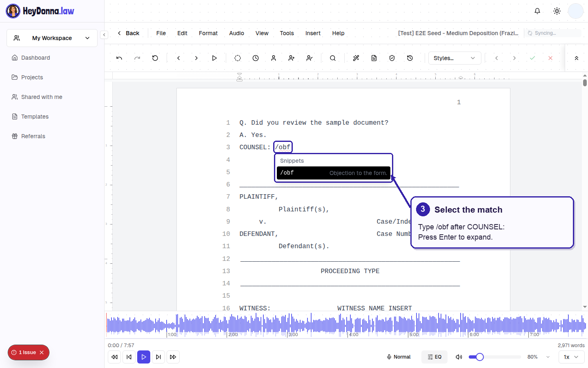
Task: Start playback from the editor toolbar
Action: [214, 58]
